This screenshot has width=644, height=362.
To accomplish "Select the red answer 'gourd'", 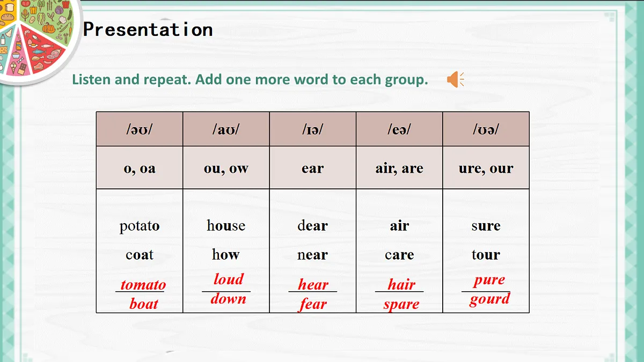I will click(x=489, y=299).
